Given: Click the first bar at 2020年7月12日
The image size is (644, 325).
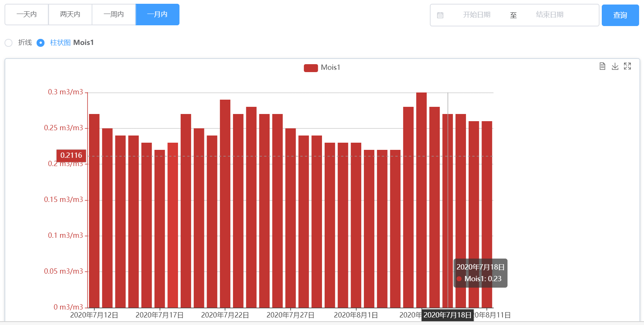Looking at the screenshot, I should 94,211.
